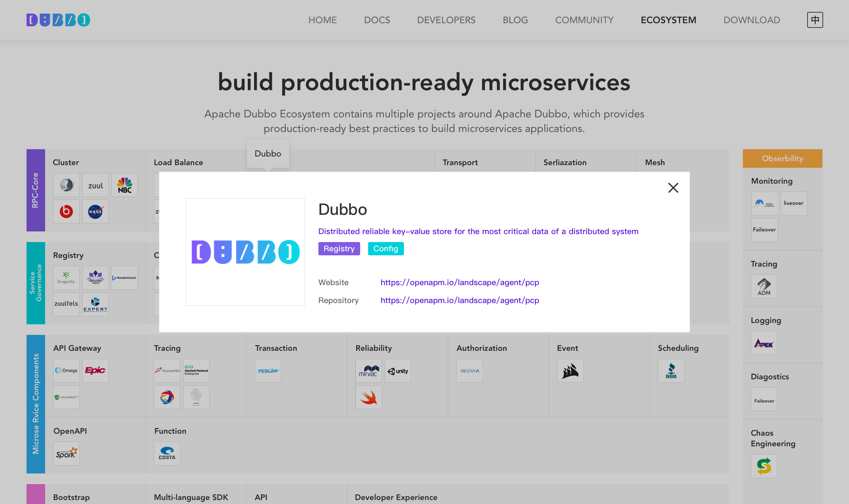Click the Dubbo logo thumbnail in dialog
849x504 pixels.
click(245, 252)
